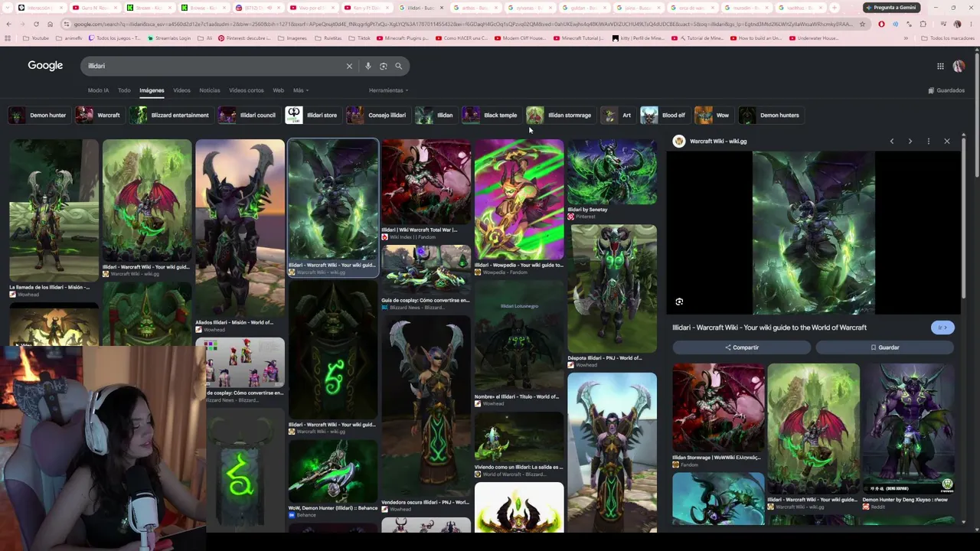Save the image with the Guardar button
980x551 pixels.
884,347
